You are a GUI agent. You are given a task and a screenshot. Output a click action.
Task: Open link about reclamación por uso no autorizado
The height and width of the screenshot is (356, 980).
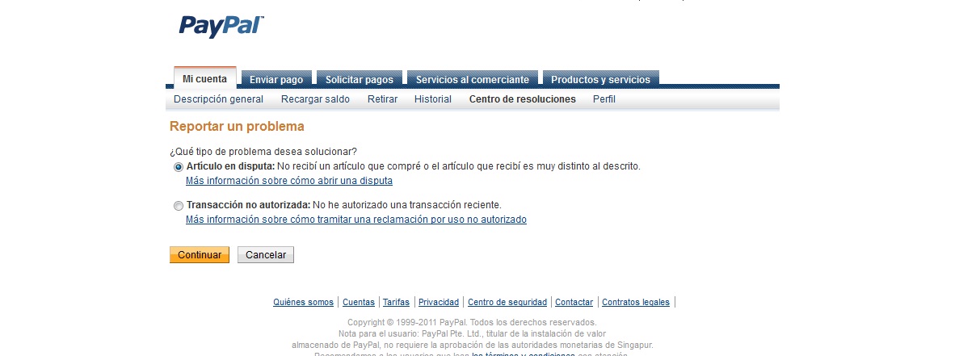point(356,220)
